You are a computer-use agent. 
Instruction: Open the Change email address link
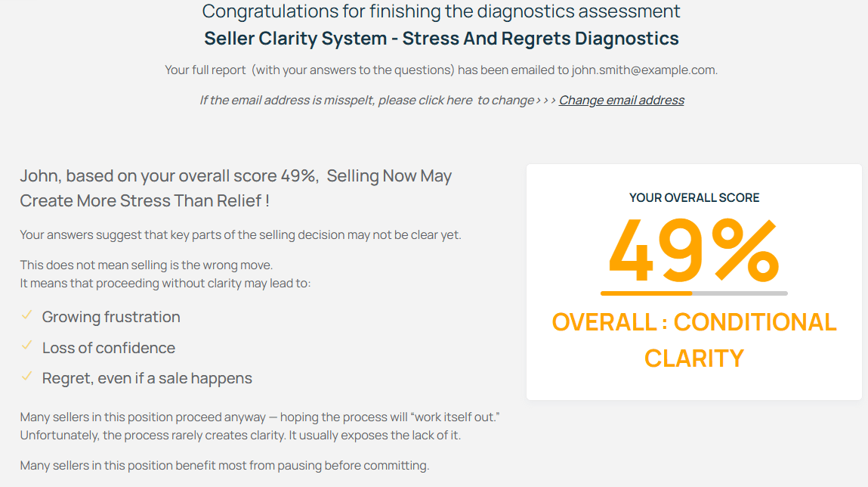[621, 101]
